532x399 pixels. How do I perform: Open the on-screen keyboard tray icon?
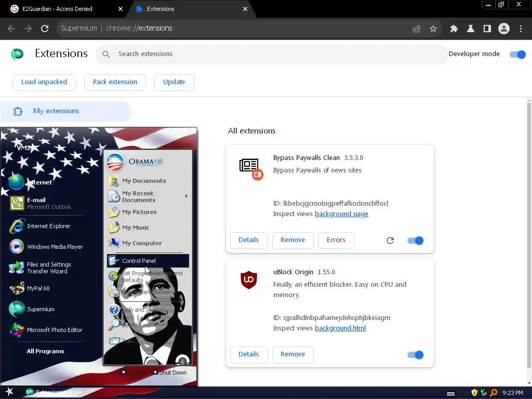click(451, 393)
